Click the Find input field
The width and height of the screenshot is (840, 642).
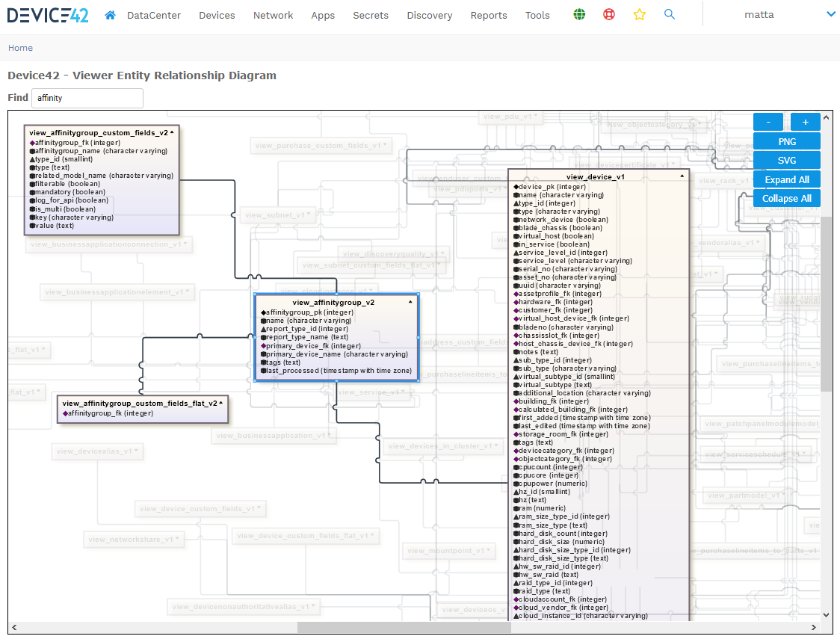click(x=87, y=98)
